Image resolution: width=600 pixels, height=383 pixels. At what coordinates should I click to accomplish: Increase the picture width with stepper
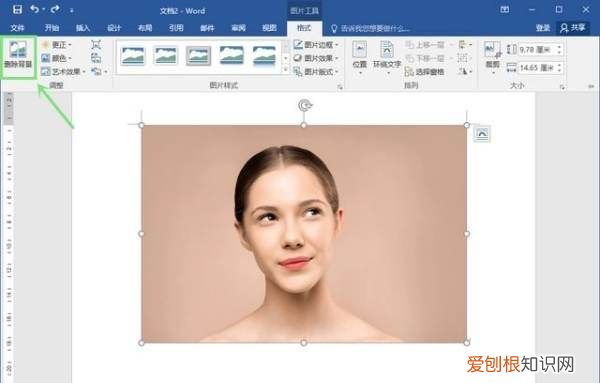[560, 65]
